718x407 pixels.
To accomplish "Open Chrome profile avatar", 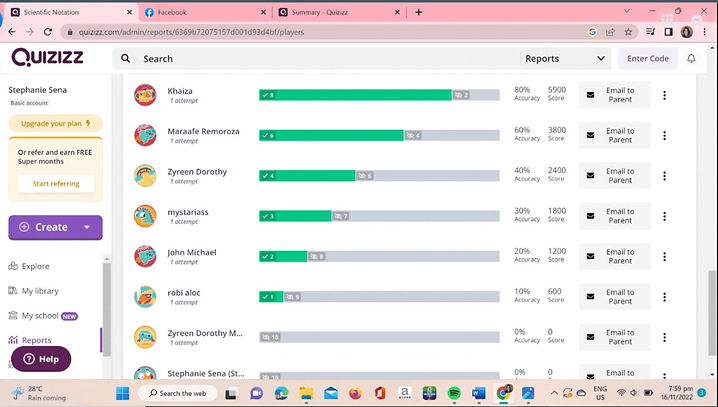I will coord(686,32).
